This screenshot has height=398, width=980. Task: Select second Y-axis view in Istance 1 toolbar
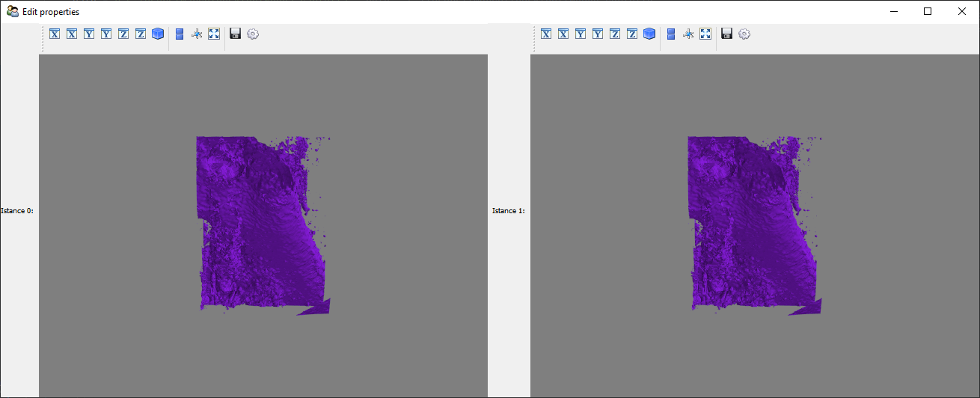598,34
